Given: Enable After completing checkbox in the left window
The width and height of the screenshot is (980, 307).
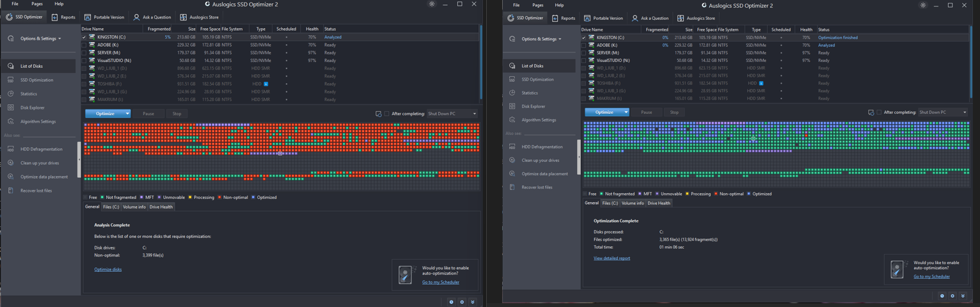Looking at the screenshot, I should [386, 114].
